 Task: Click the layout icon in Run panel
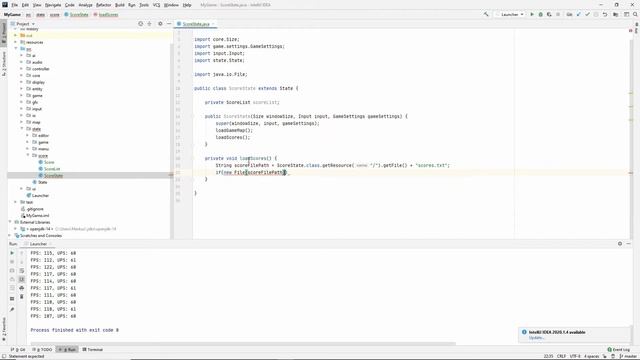[x=12, y=299]
